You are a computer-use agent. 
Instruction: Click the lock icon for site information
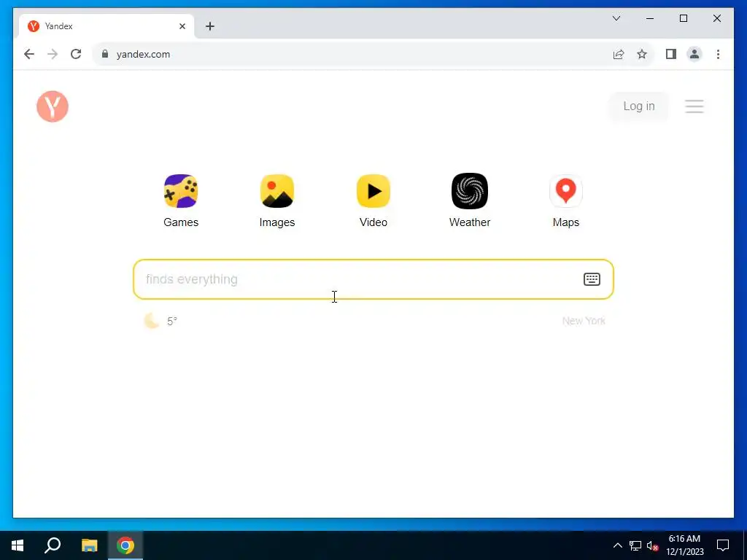[x=105, y=54]
